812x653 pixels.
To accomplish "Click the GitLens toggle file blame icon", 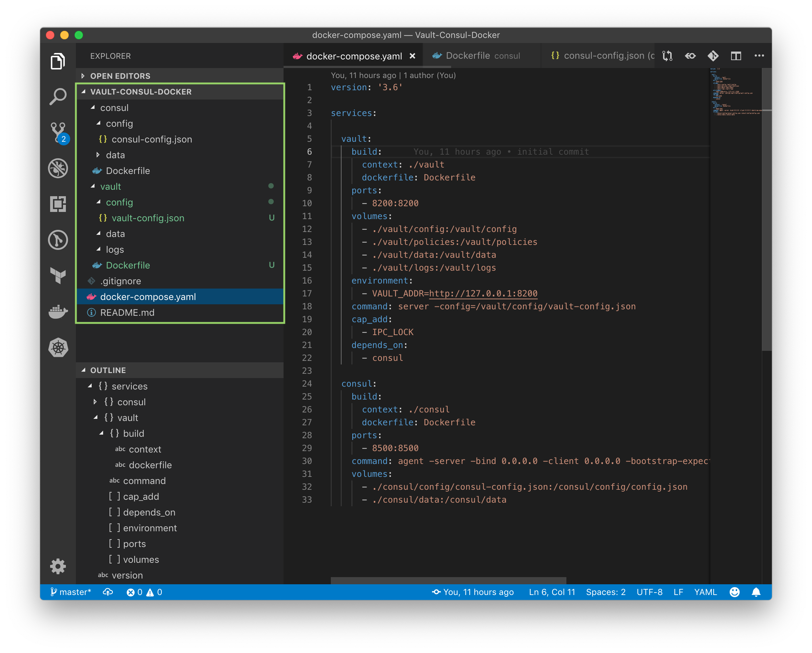I will click(690, 56).
